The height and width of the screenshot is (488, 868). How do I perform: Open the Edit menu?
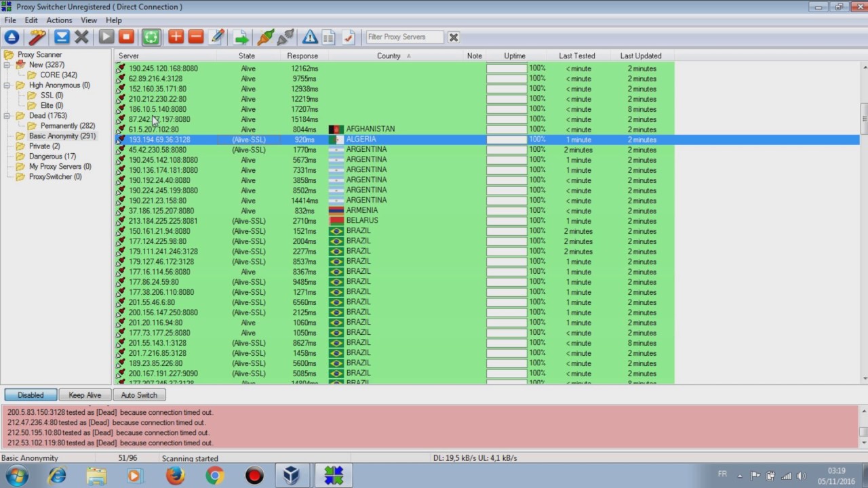pyautogui.click(x=31, y=20)
